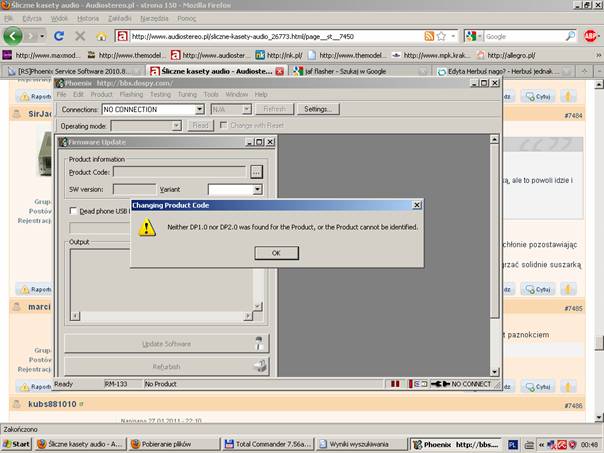Click the Update Software button
604x453 pixels.
[x=166, y=344]
